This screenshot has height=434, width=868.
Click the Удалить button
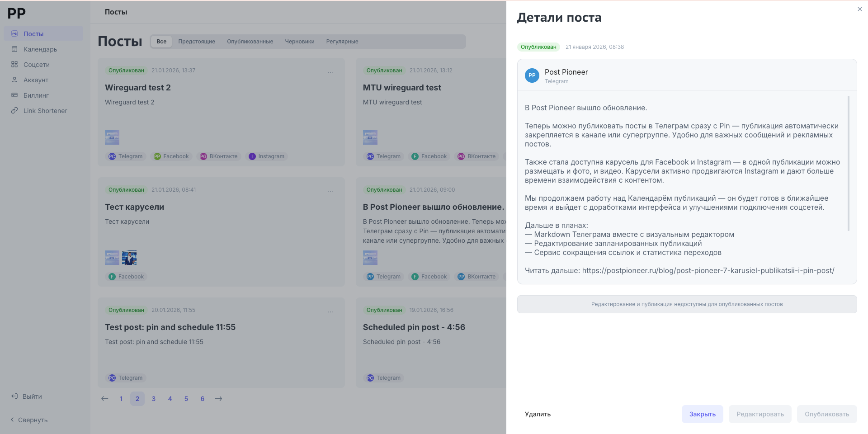point(538,414)
